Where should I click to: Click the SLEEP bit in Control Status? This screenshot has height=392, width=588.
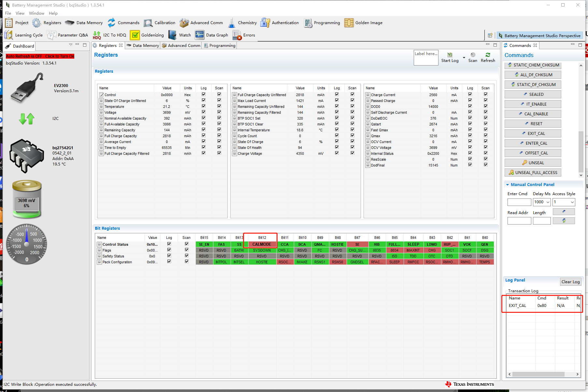[413, 244]
